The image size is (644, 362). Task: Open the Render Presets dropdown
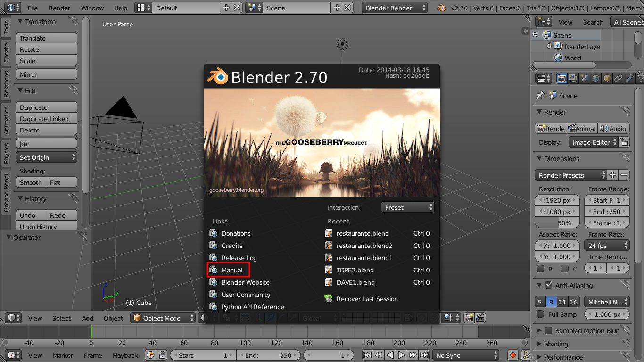571,175
